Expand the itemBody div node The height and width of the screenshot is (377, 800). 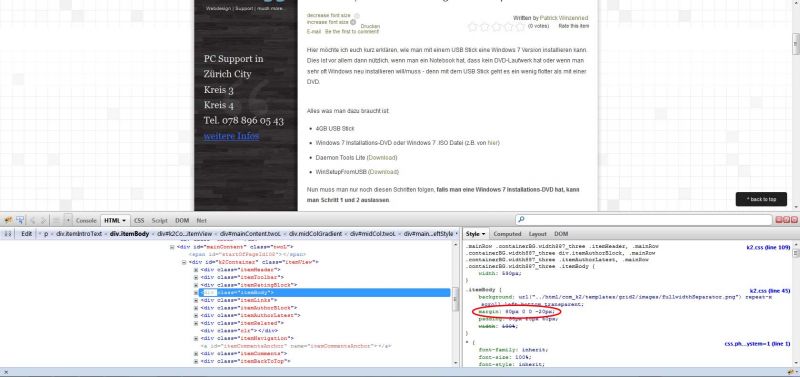click(x=196, y=293)
